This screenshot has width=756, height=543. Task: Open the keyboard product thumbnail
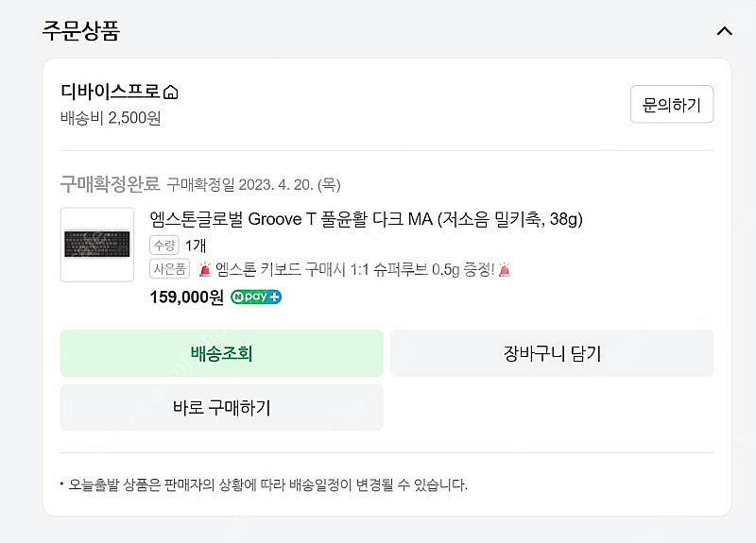point(96,245)
